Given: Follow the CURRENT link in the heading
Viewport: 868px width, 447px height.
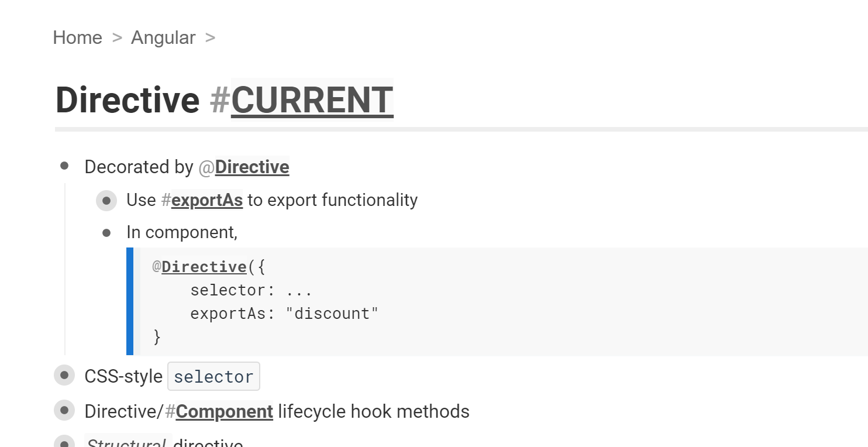Looking at the screenshot, I should point(312,100).
